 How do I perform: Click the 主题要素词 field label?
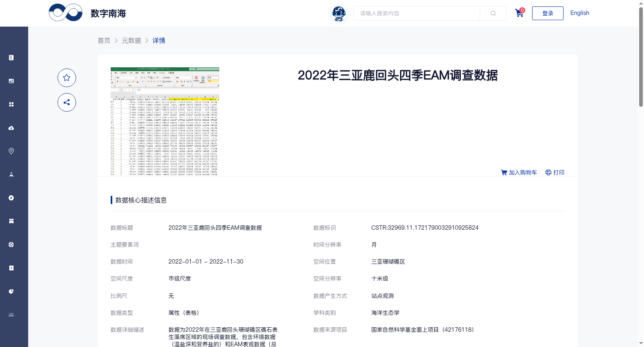click(125, 245)
